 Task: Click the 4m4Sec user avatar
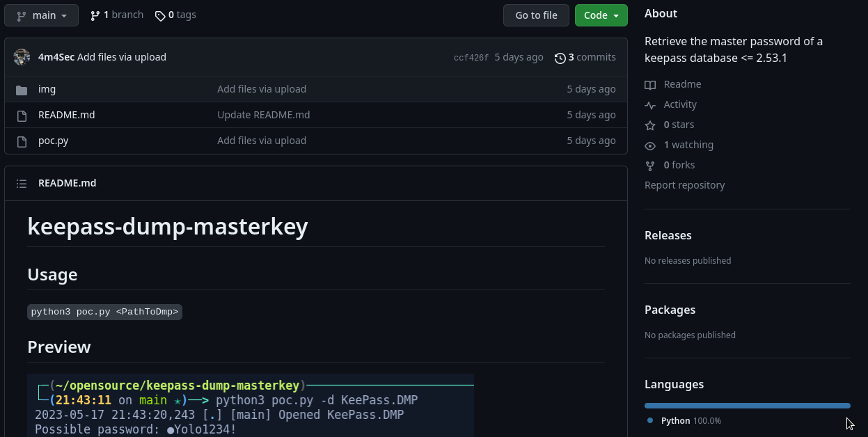pyautogui.click(x=22, y=57)
